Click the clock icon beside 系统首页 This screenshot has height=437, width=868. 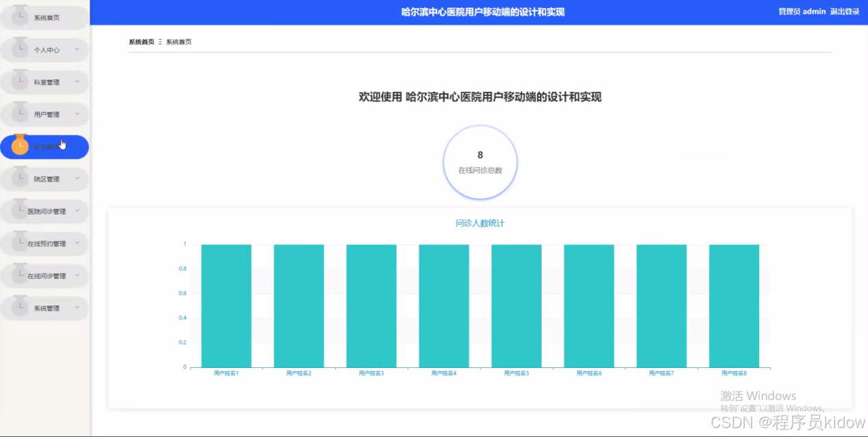(21, 16)
